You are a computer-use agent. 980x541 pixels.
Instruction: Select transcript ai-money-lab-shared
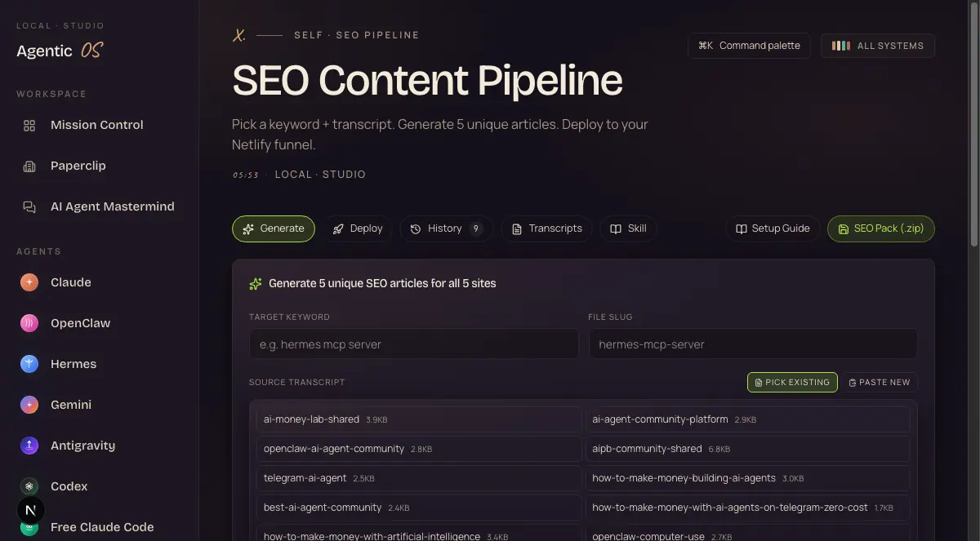[x=419, y=419]
